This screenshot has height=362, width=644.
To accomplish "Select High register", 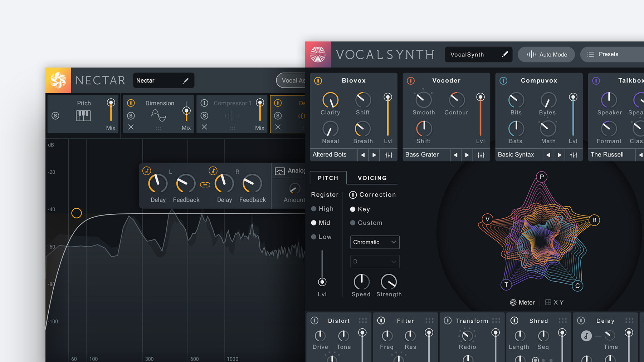I will [322, 209].
